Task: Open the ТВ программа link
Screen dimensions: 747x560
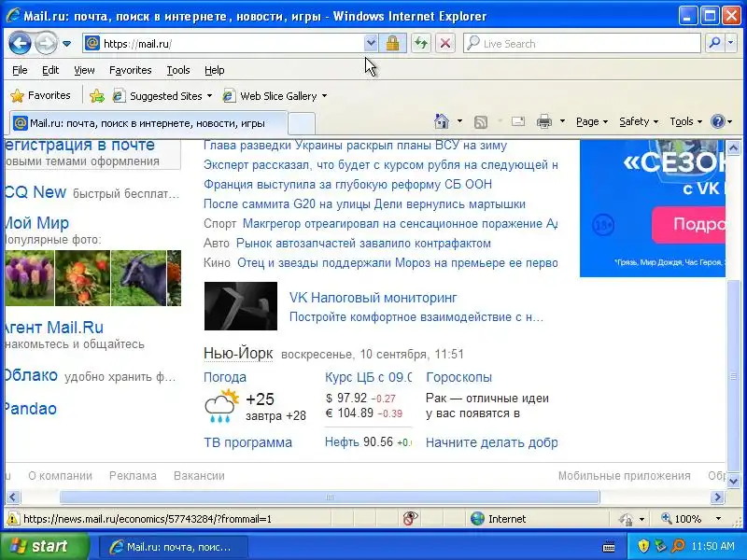Action: click(x=247, y=442)
